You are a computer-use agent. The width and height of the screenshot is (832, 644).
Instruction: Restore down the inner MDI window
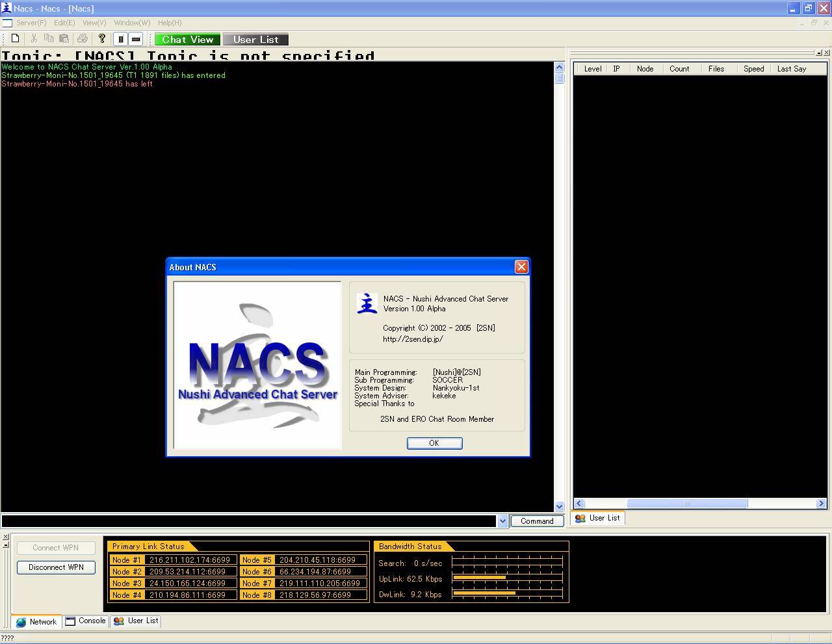813,23
